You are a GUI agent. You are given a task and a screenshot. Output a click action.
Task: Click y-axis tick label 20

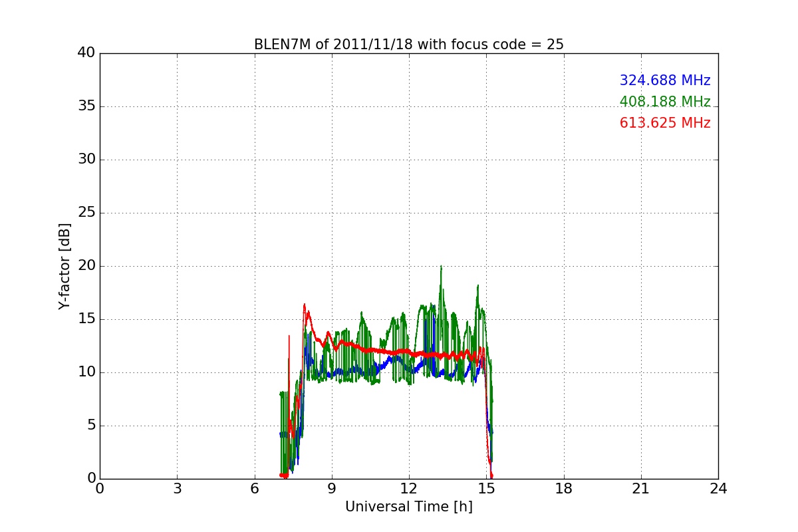pos(86,265)
